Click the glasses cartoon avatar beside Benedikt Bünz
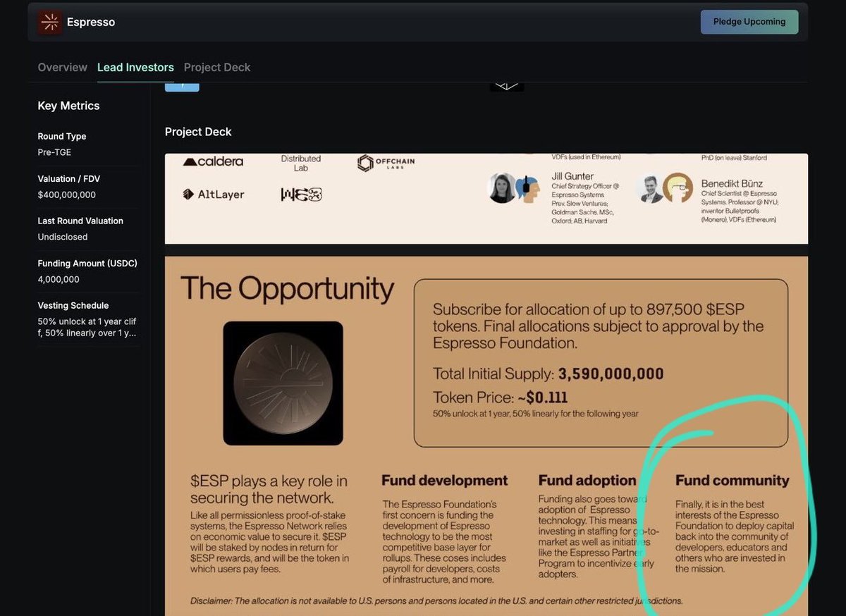The image size is (846, 616). pyautogui.click(x=678, y=187)
